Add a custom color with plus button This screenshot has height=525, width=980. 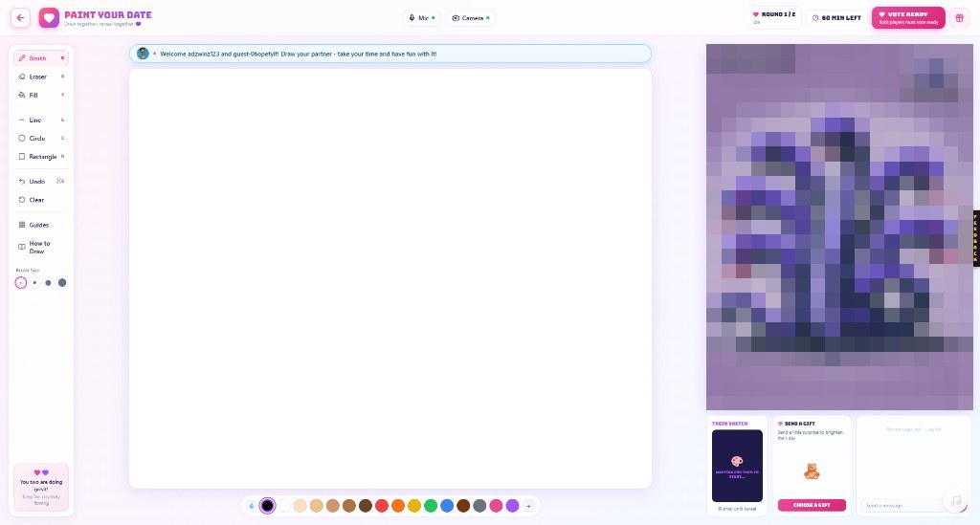[528, 506]
